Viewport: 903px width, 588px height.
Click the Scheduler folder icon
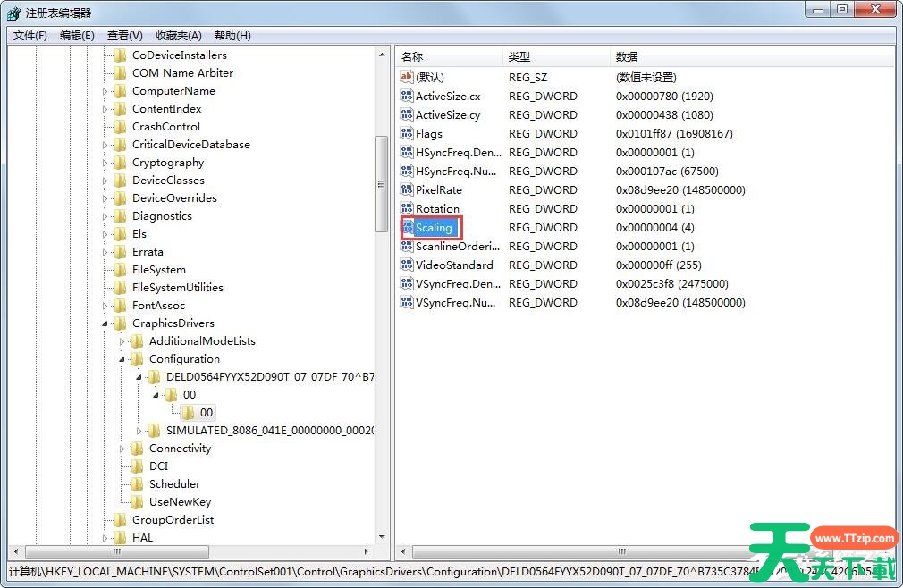137,483
